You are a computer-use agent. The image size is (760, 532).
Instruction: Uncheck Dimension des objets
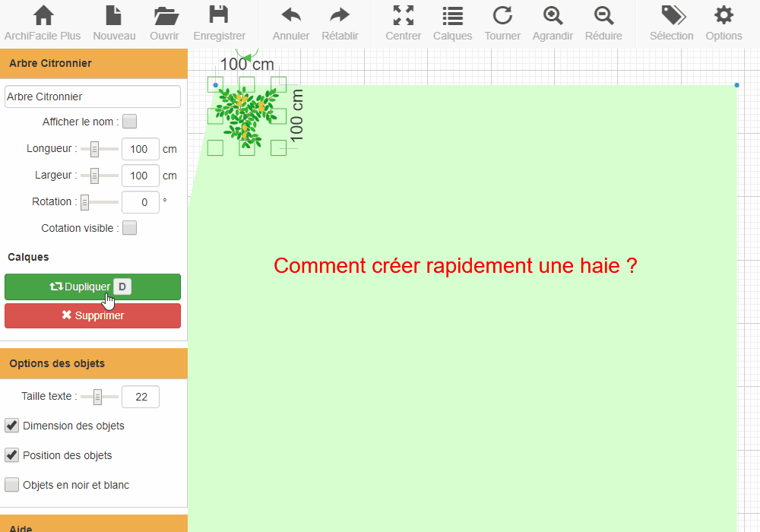click(x=12, y=426)
